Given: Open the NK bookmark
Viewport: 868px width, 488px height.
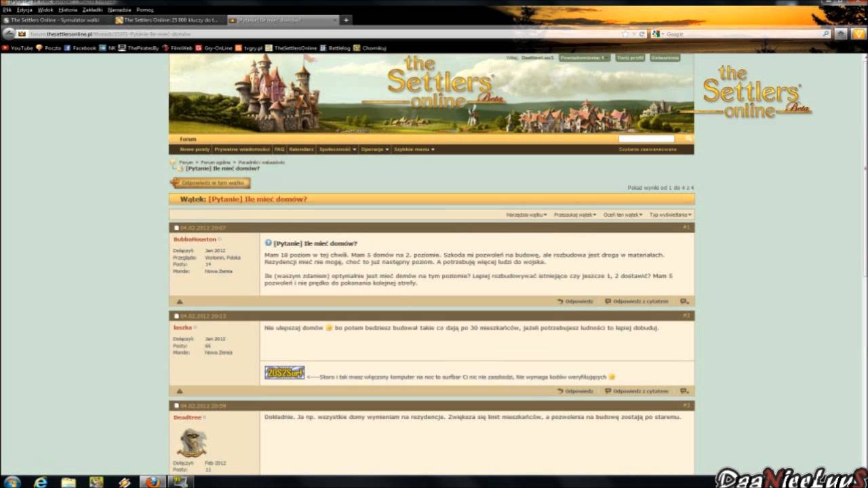Looking at the screenshot, I should click(x=107, y=48).
